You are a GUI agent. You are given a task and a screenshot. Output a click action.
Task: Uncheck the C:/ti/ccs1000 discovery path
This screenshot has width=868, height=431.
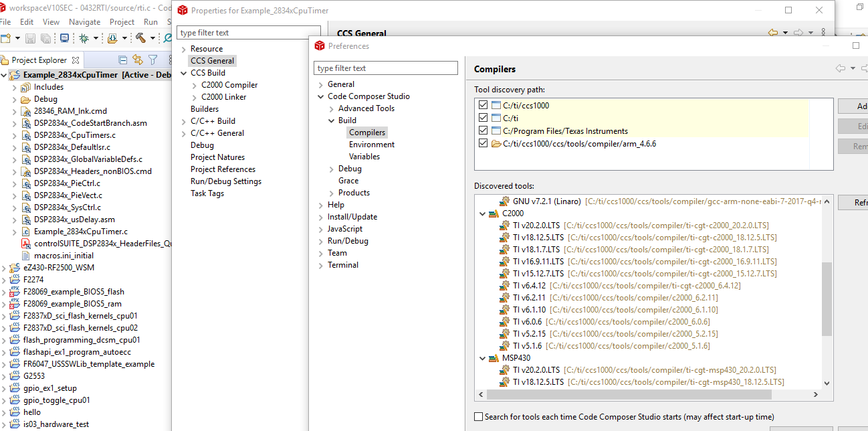(483, 105)
